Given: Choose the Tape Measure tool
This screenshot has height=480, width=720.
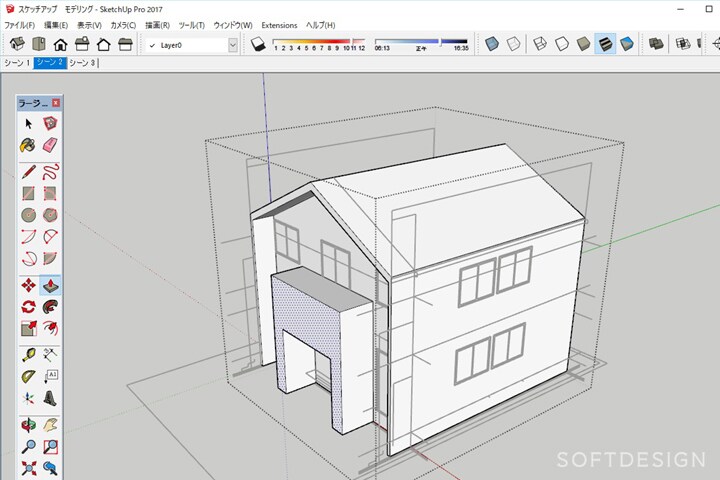Looking at the screenshot, I should pos(28,355).
